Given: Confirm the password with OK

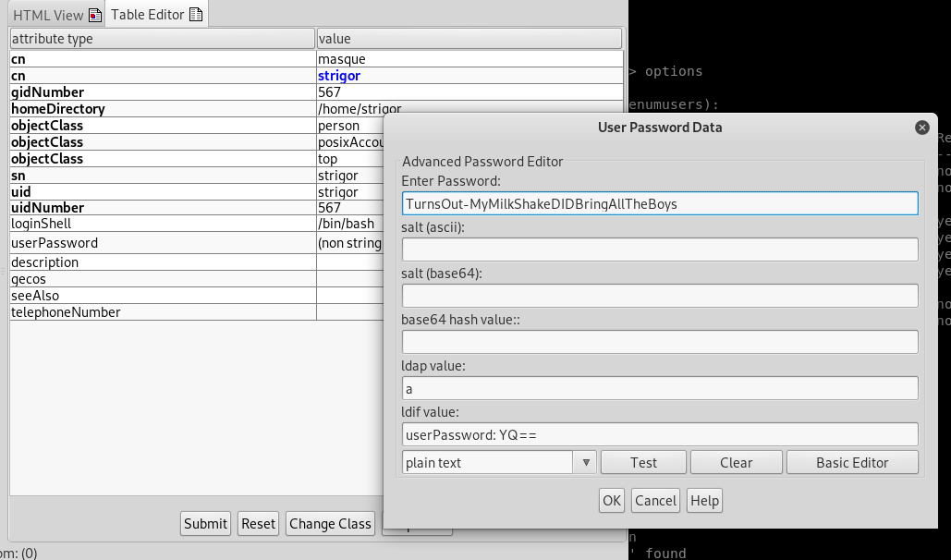Looking at the screenshot, I should (x=611, y=500).
